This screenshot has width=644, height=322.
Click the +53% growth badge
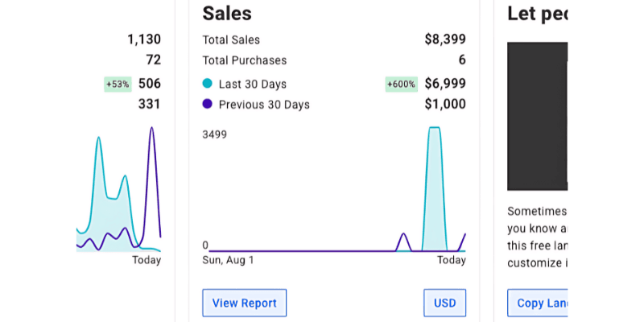point(118,85)
